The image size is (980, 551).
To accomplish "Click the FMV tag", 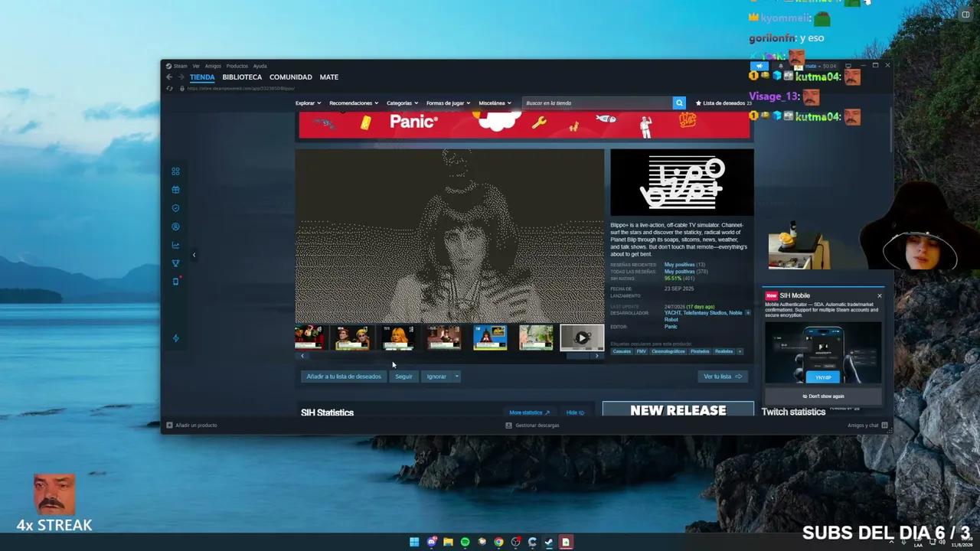I will pos(641,351).
